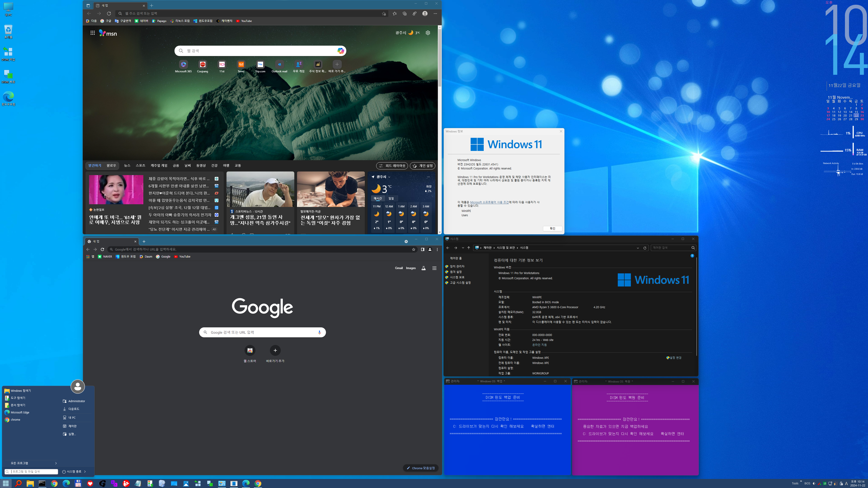The height and width of the screenshot is (488, 868).
Task: Click the Edge refresh button
Action: pos(109,14)
